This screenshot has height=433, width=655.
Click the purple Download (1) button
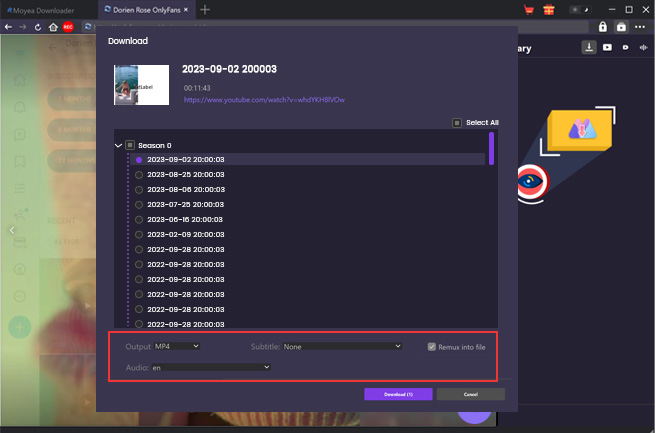[397, 394]
